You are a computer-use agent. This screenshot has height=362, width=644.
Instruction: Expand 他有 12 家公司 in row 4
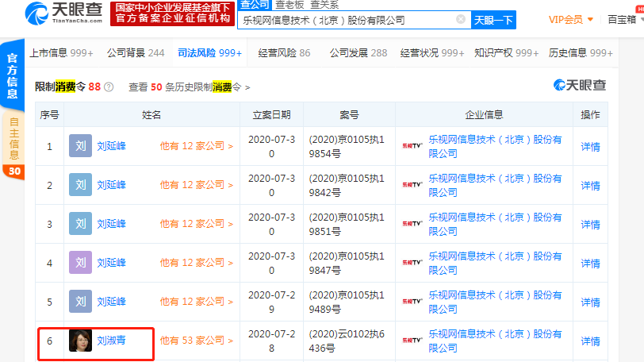tap(197, 263)
